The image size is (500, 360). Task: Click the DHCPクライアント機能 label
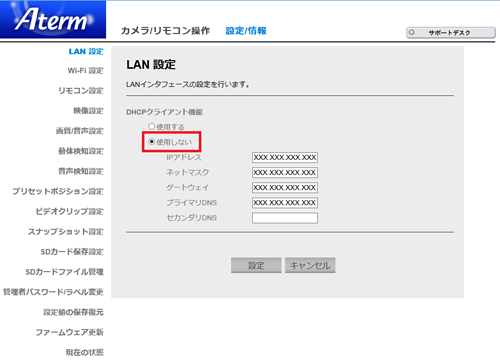164,112
